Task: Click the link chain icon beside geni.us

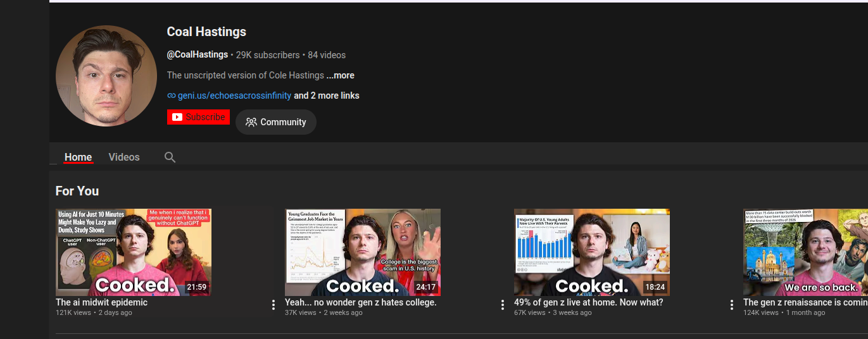Action: pos(171,96)
